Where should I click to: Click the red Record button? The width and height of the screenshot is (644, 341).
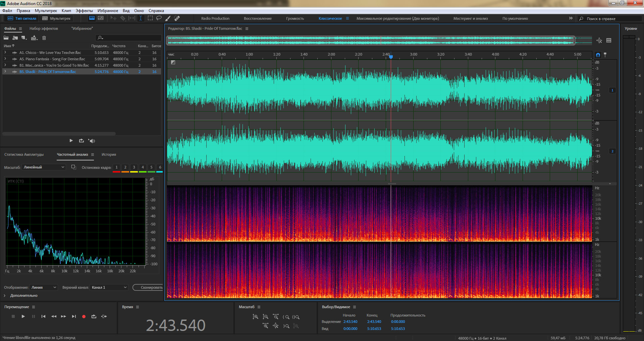[84, 316]
